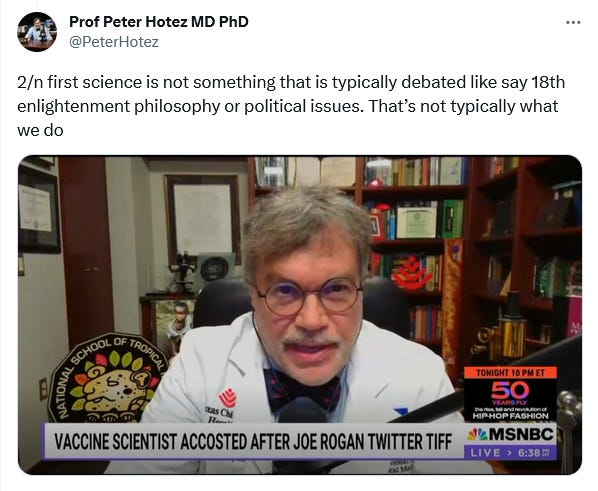Select the tweet text about science debate

291,106
